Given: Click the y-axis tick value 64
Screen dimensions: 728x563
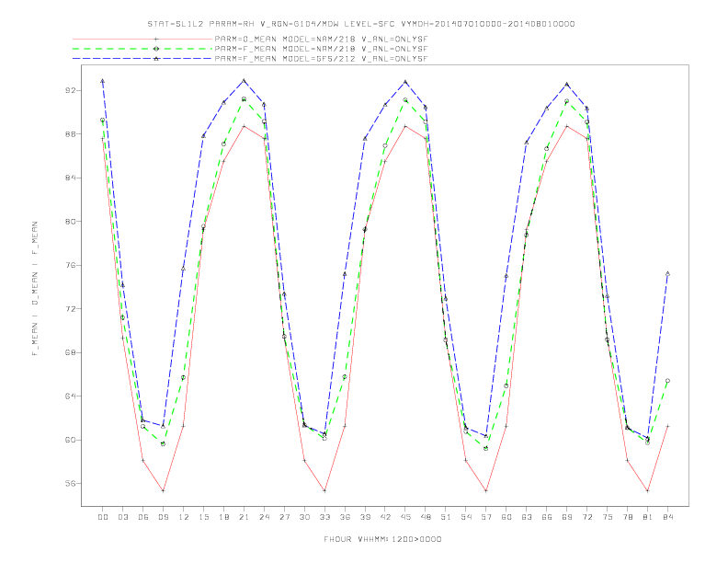Looking at the screenshot, I should pos(70,396).
